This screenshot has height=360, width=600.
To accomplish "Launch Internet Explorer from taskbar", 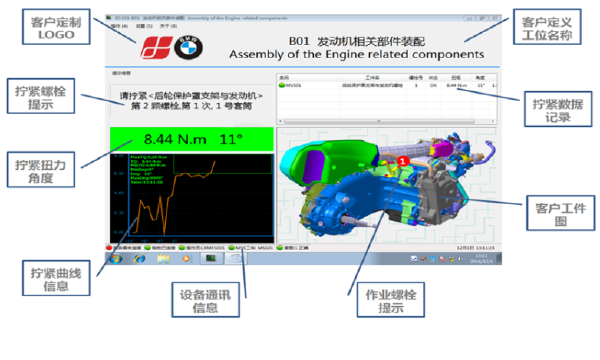I will pyautogui.click(x=140, y=259).
